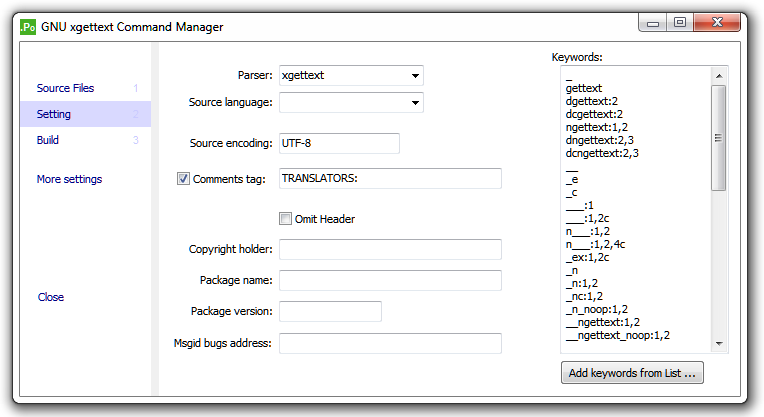This screenshot has width=764, height=417.
Task: Toggle the Comments tag checkbox
Action: (x=183, y=179)
